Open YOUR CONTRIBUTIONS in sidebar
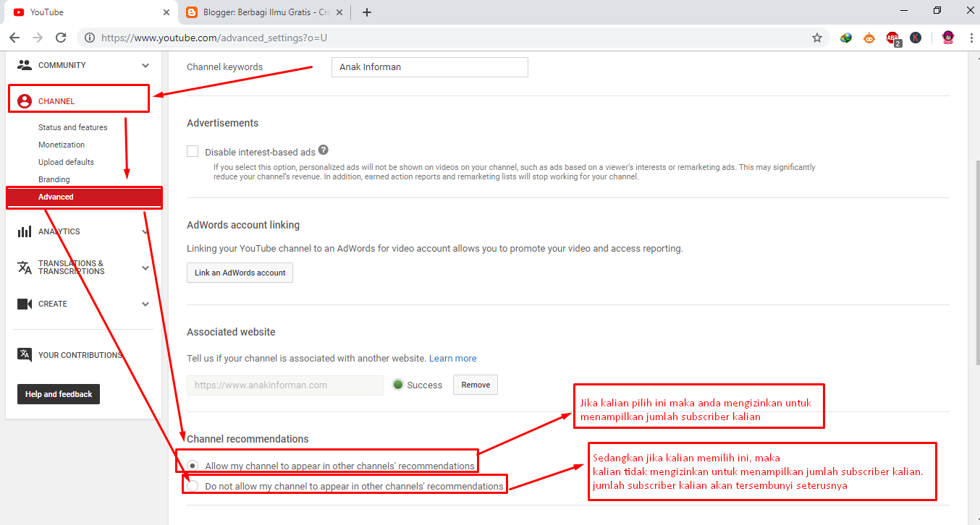Image resolution: width=980 pixels, height=525 pixels. point(80,355)
